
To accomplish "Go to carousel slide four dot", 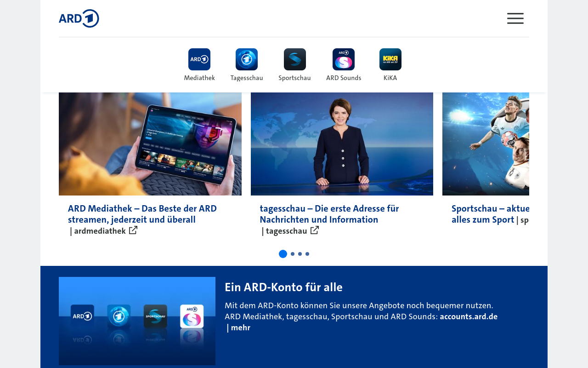I will pos(307,254).
